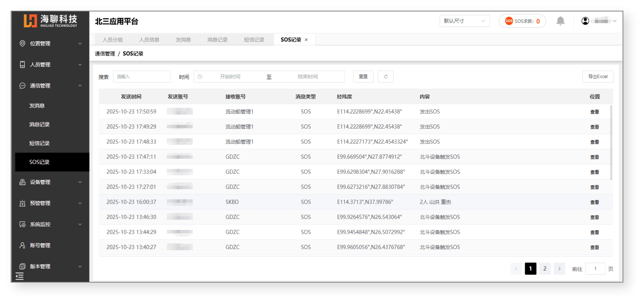Click the 2025-10-23 13:46:30 cell

[131, 217]
